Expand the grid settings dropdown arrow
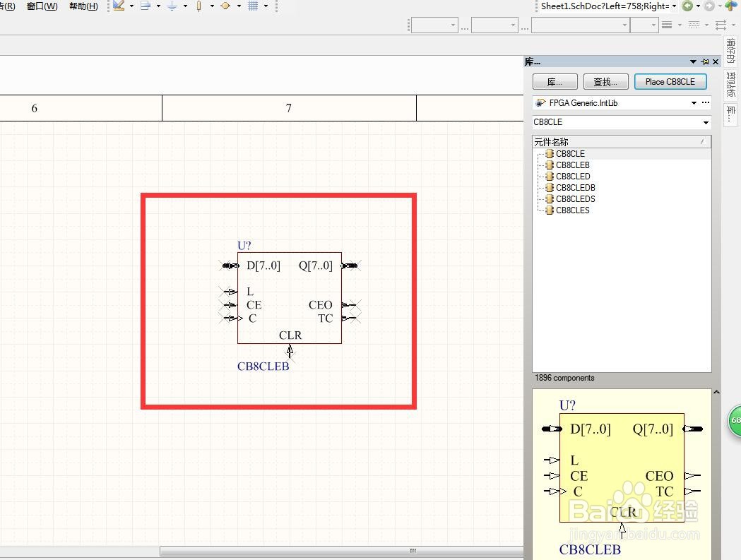 [x=266, y=6]
